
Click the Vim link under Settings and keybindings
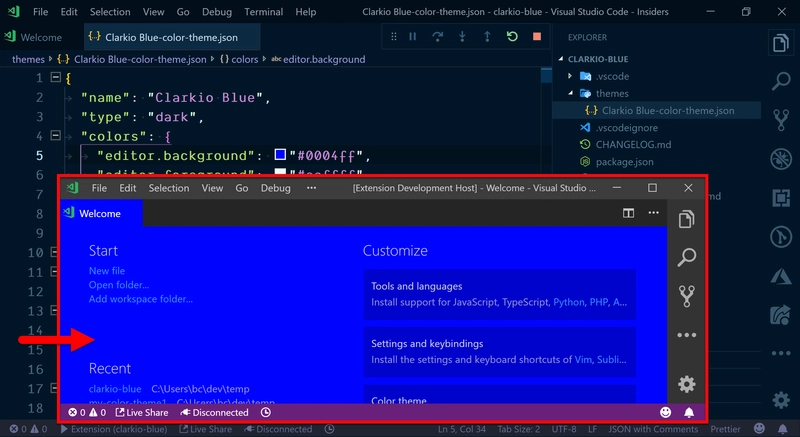[583, 359]
